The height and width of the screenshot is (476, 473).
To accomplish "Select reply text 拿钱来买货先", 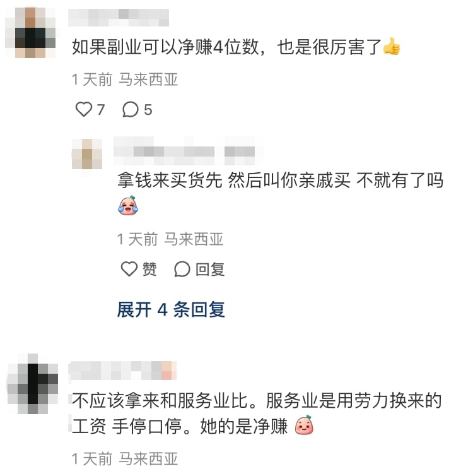I will [170, 180].
